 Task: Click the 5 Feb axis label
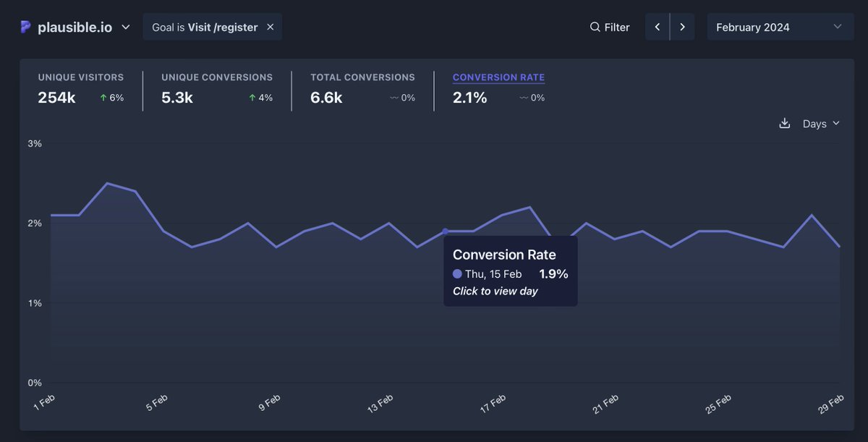click(157, 403)
